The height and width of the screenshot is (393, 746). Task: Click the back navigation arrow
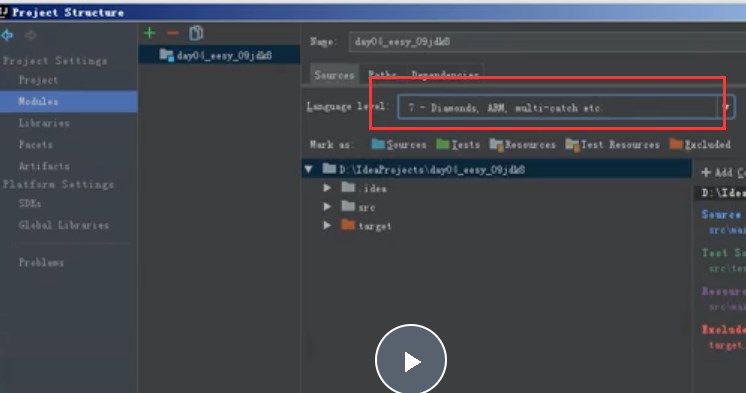7,35
